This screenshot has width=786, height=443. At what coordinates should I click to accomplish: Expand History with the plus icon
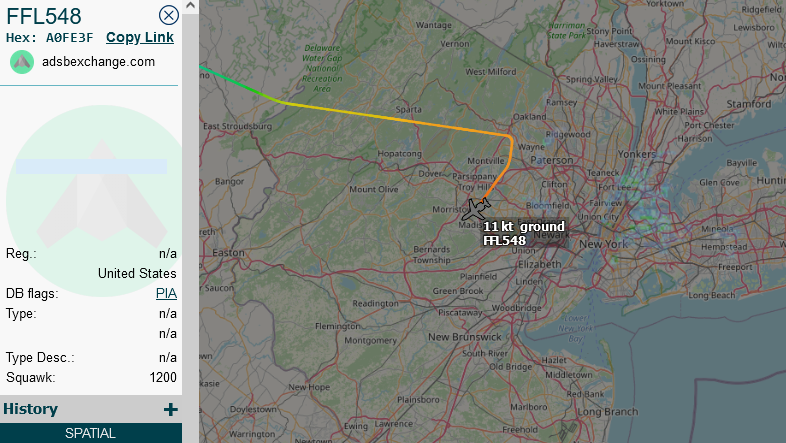170,409
